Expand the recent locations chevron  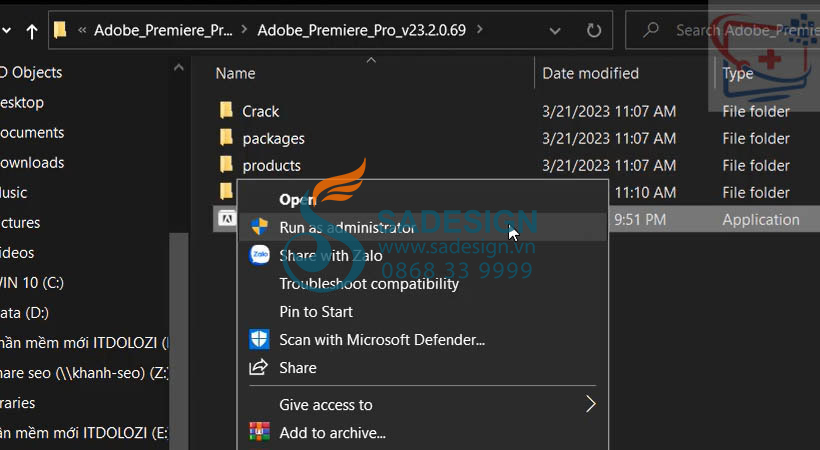[6, 31]
